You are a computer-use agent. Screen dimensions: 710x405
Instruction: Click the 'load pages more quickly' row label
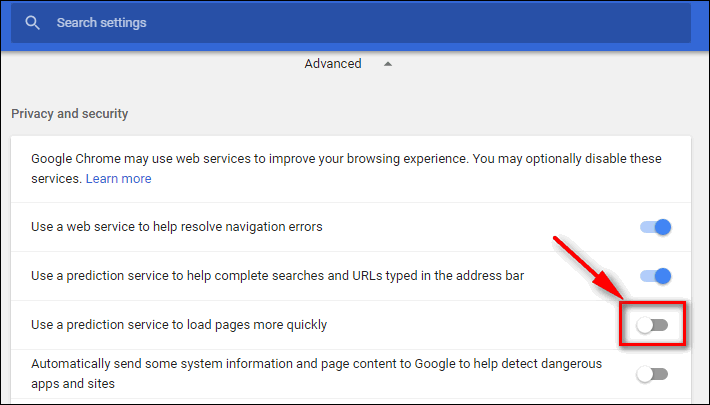point(179,325)
